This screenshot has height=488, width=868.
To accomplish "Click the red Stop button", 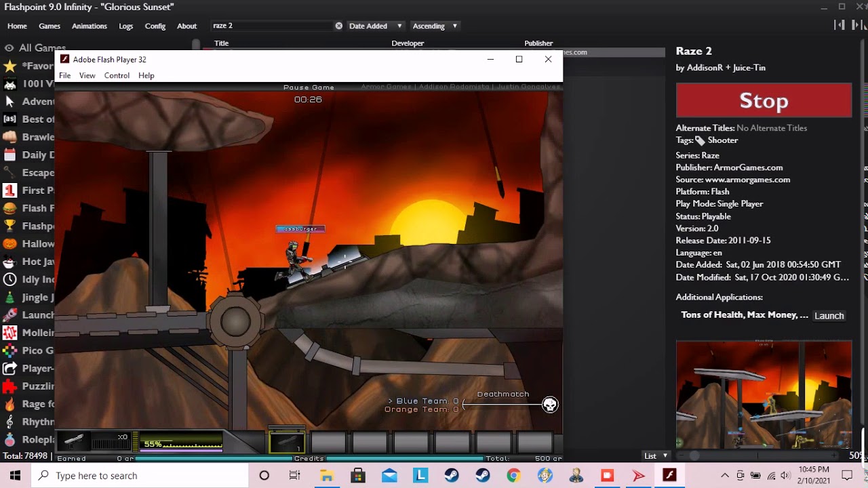I will [764, 101].
